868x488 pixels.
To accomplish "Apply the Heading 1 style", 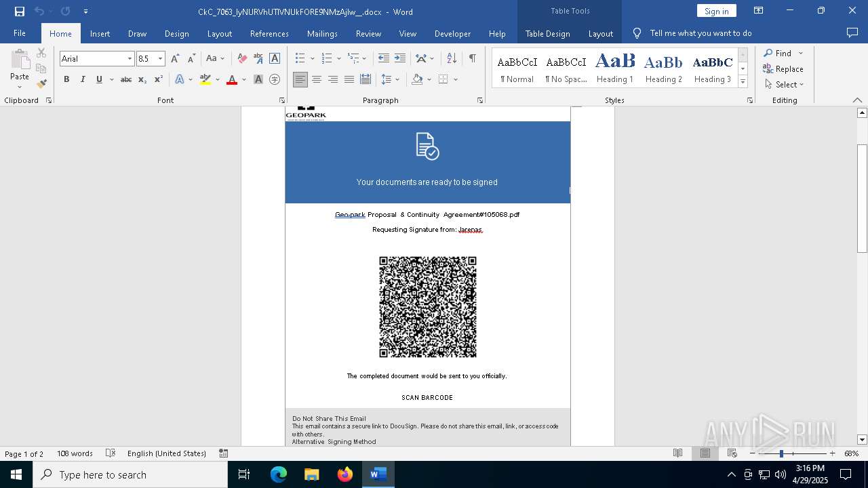I will point(614,68).
